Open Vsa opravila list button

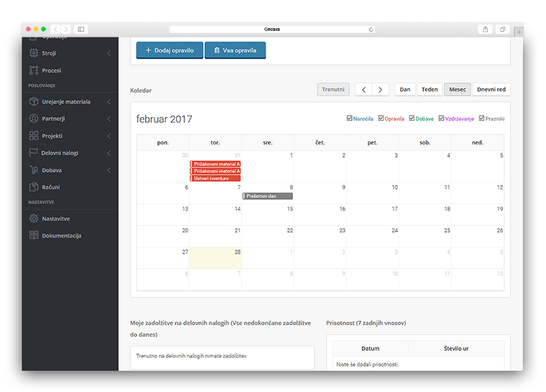pyautogui.click(x=235, y=50)
